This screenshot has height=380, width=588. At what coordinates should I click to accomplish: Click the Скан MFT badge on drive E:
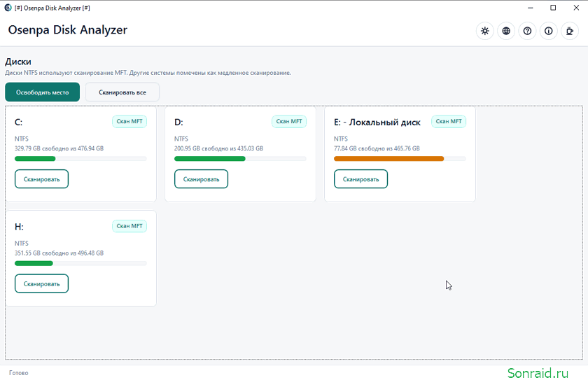[x=449, y=122]
